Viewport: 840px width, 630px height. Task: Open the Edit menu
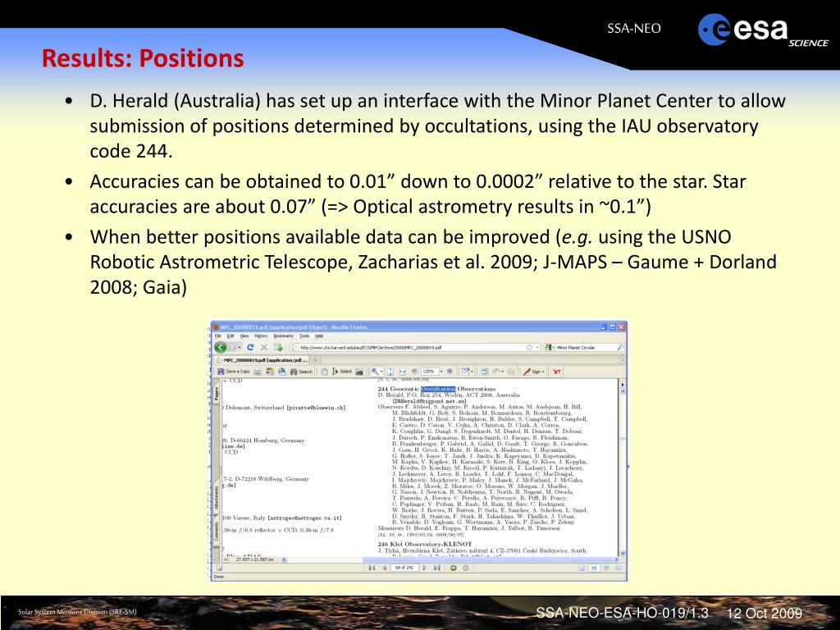point(231,336)
